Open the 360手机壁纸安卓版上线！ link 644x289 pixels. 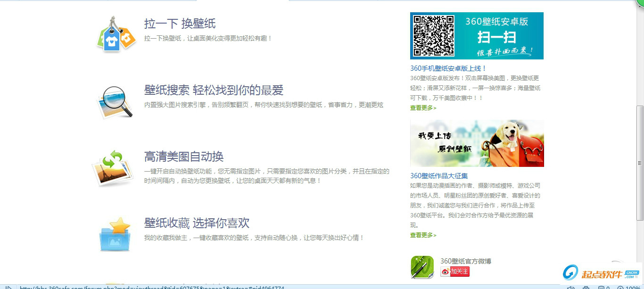tap(448, 68)
